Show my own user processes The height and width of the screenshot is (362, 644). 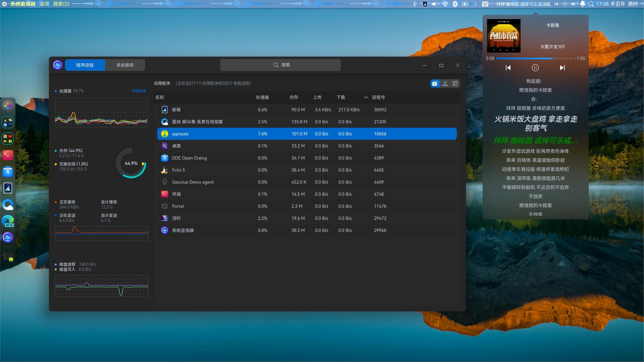coord(445,83)
